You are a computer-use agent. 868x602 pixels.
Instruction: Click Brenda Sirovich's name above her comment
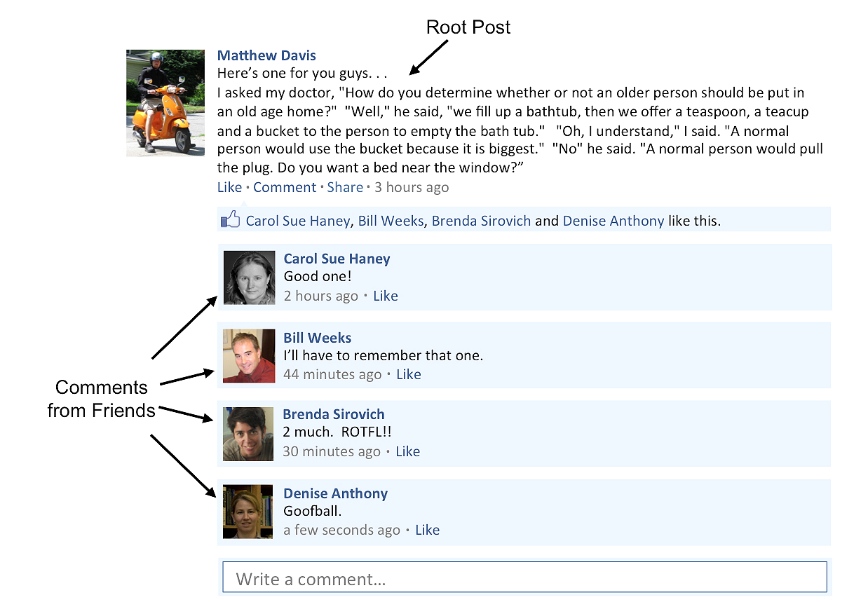[334, 414]
